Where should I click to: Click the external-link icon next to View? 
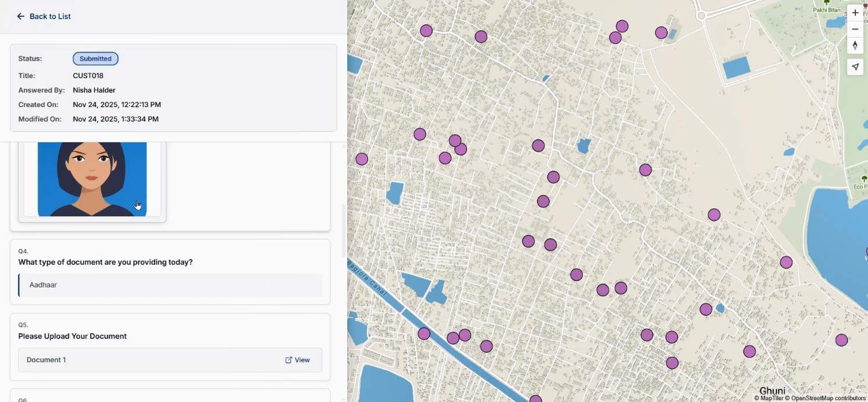pos(288,360)
